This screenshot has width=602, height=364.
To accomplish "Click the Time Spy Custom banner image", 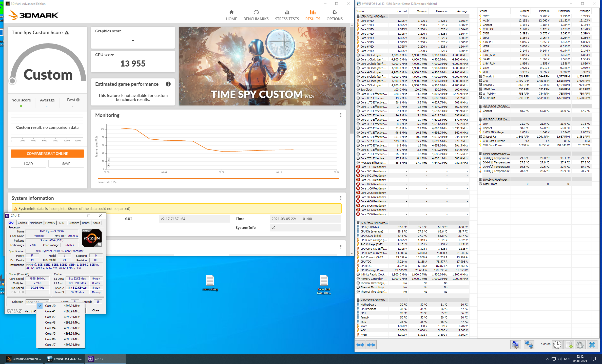I will click(262, 66).
